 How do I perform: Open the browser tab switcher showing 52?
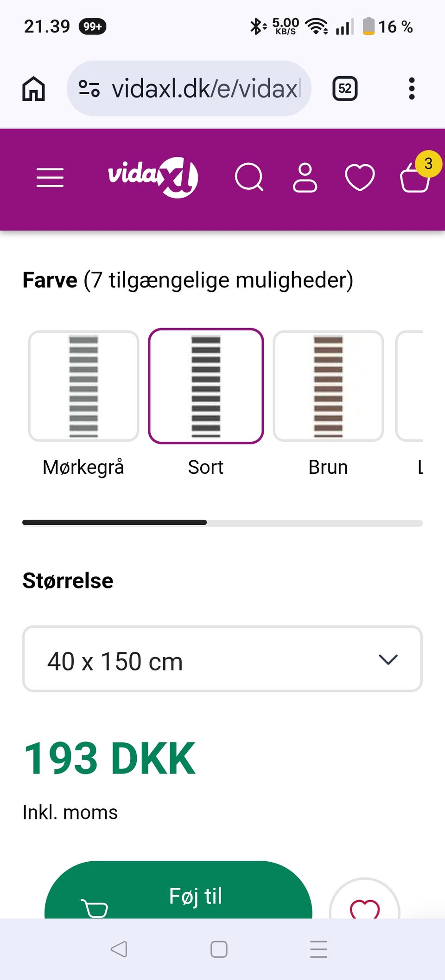pyautogui.click(x=345, y=88)
